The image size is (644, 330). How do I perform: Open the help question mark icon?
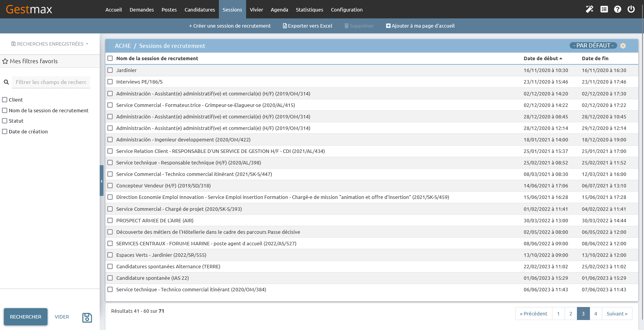tap(618, 9)
